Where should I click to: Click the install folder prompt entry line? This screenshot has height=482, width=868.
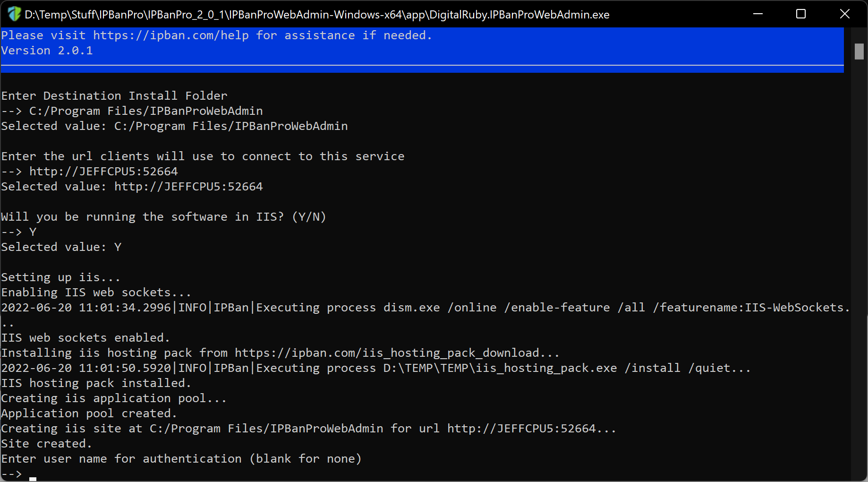click(x=132, y=111)
